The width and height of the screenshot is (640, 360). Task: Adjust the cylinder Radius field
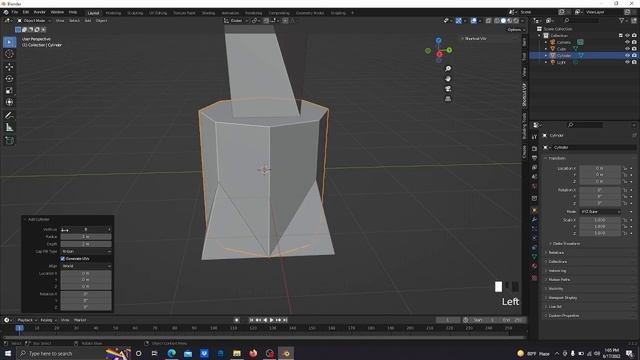pyautogui.click(x=86, y=237)
